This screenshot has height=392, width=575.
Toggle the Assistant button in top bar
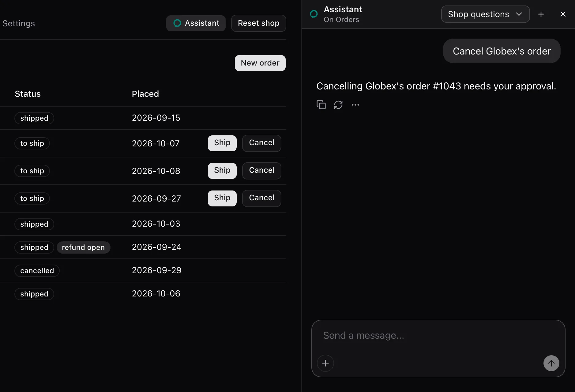[x=196, y=23]
